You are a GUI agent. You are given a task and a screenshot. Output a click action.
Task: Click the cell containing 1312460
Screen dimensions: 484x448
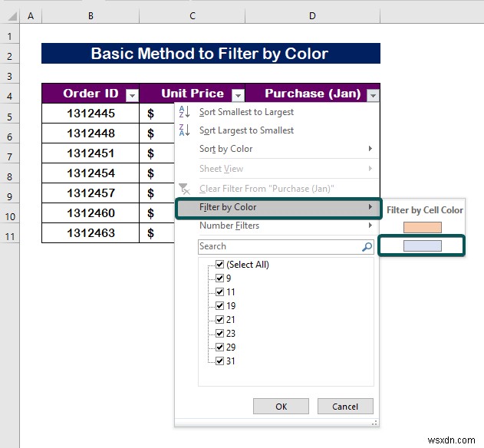click(91, 212)
